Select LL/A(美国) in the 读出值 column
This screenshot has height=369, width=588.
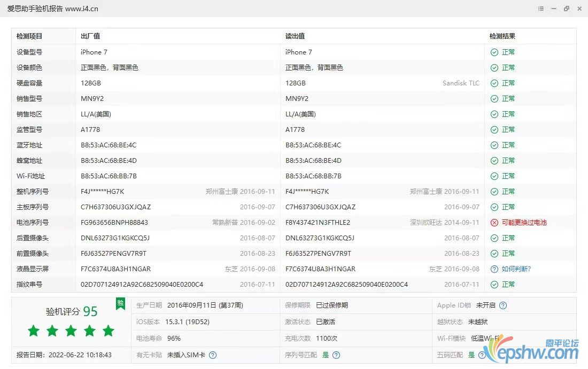(x=301, y=114)
